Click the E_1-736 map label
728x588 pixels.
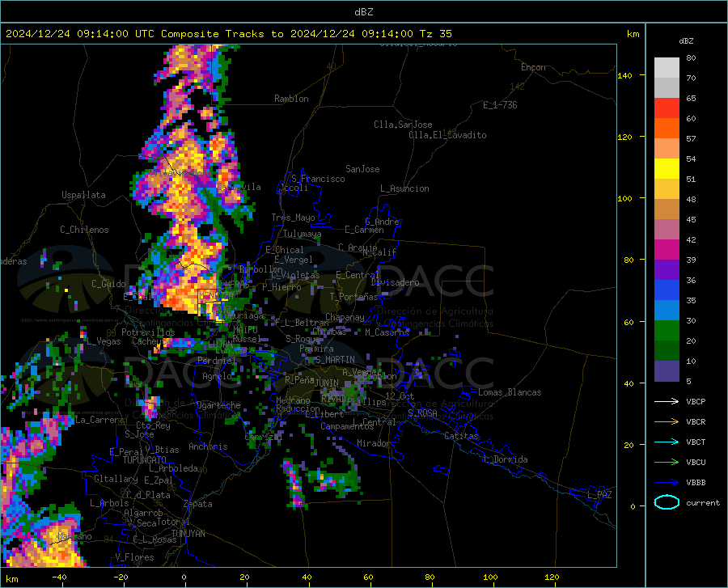pyautogui.click(x=500, y=105)
